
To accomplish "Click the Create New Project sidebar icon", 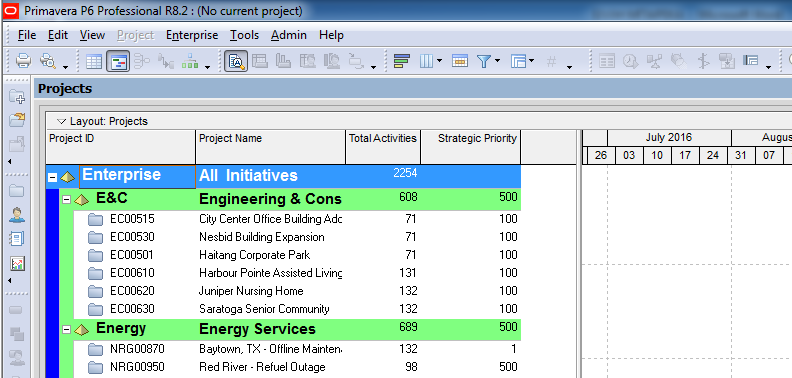I will tap(17, 97).
